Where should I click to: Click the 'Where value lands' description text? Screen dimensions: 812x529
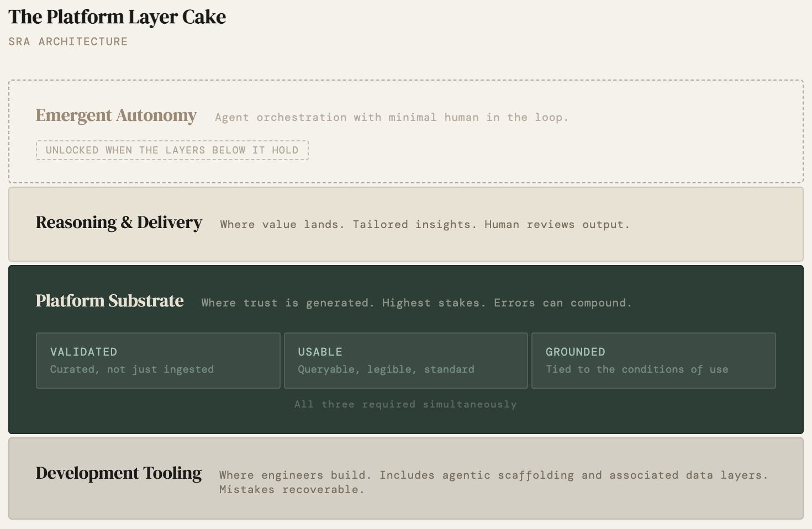pyautogui.click(x=282, y=225)
